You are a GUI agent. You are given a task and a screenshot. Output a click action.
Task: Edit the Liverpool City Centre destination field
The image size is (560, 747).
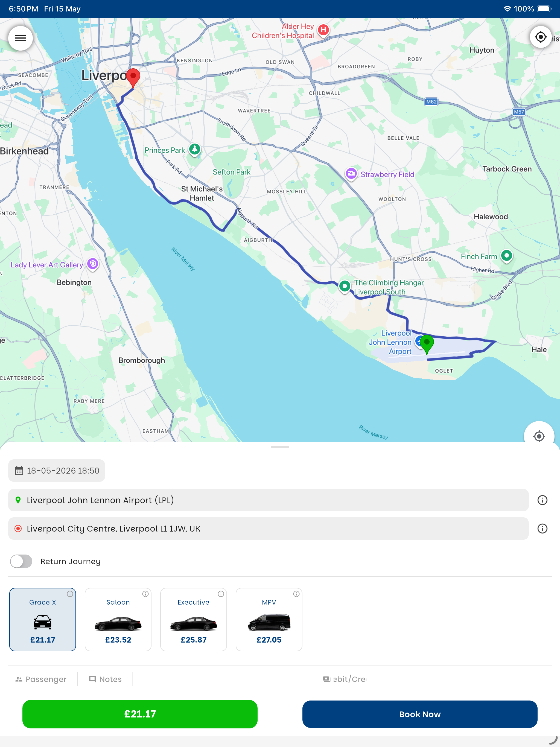tap(268, 529)
